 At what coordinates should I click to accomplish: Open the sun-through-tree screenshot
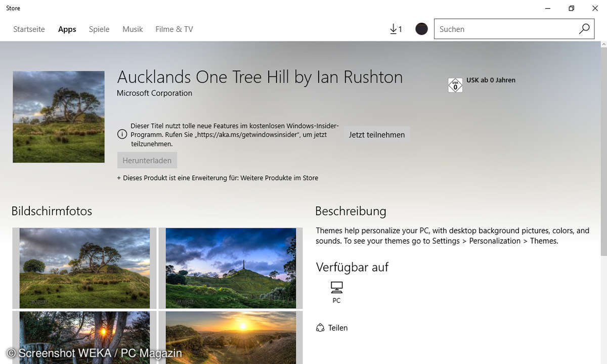point(84,337)
